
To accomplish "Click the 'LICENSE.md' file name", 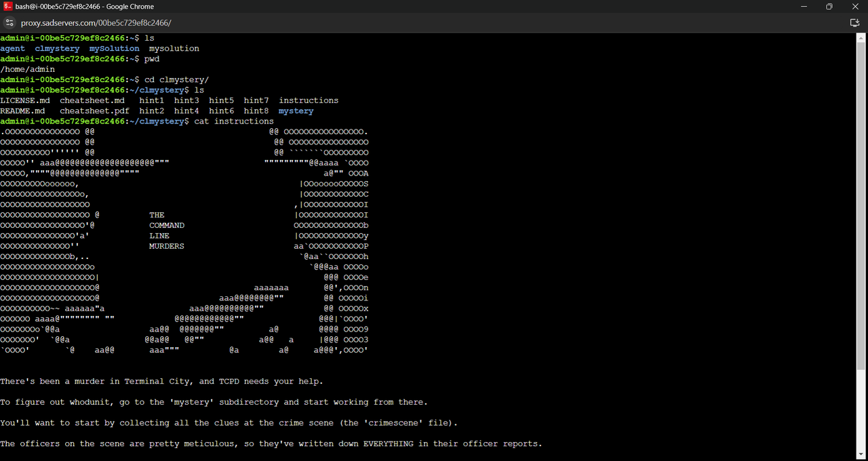I will click(25, 100).
